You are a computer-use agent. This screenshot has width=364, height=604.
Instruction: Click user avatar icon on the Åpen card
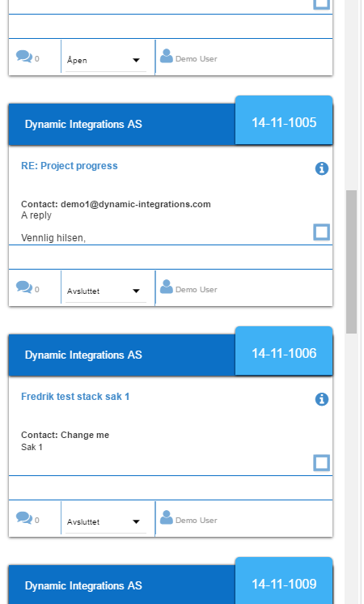click(166, 56)
